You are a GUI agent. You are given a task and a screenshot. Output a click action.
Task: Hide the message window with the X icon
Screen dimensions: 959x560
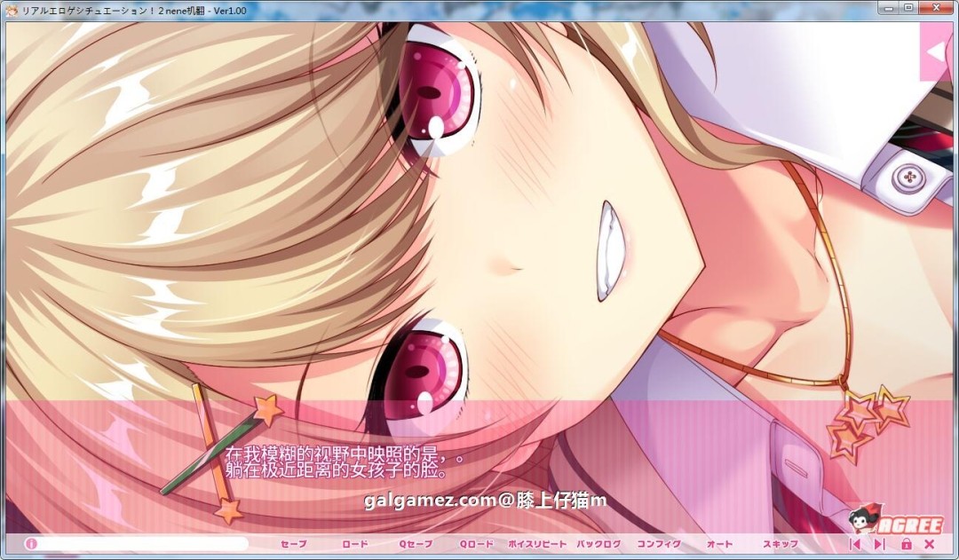[x=930, y=544]
